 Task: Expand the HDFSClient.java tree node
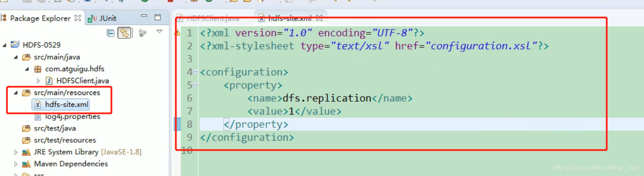point(38,81)
